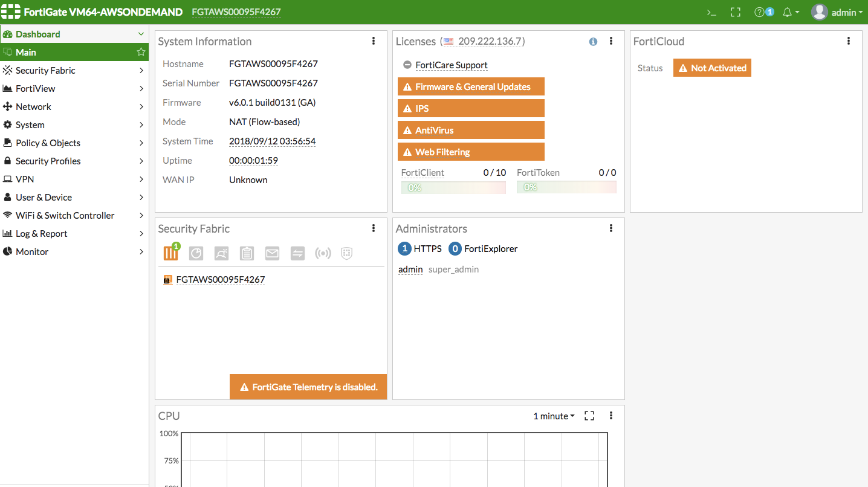The width and height of the screenshot is (868, 487).
Task: Click the FortiCare Support link
Action: [x=452, y=65]
